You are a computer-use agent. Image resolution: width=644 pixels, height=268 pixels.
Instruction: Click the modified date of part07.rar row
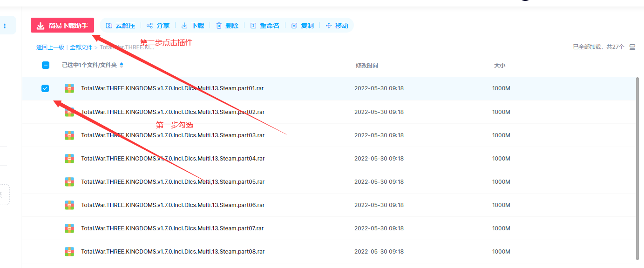[379, 228]
